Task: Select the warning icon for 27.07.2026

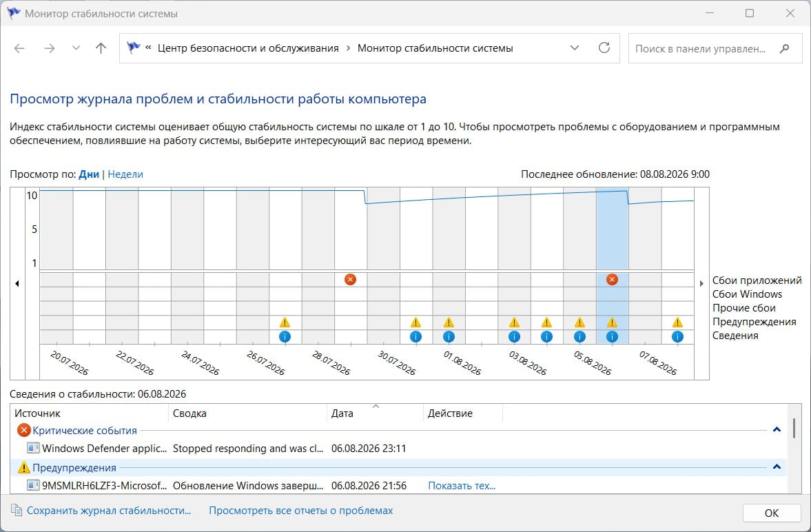Action: click(x=285, y=323)
